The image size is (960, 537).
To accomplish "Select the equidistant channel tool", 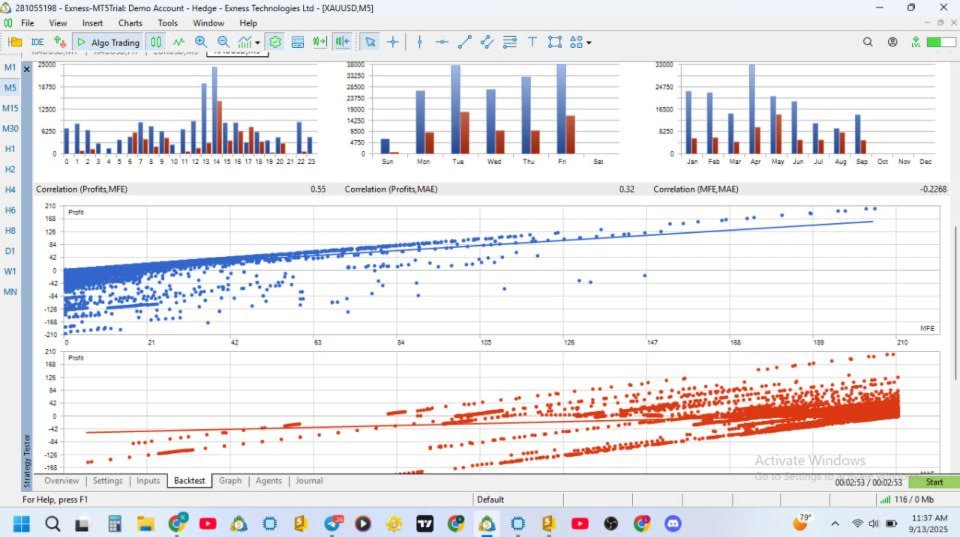I will tap(487, 42).
